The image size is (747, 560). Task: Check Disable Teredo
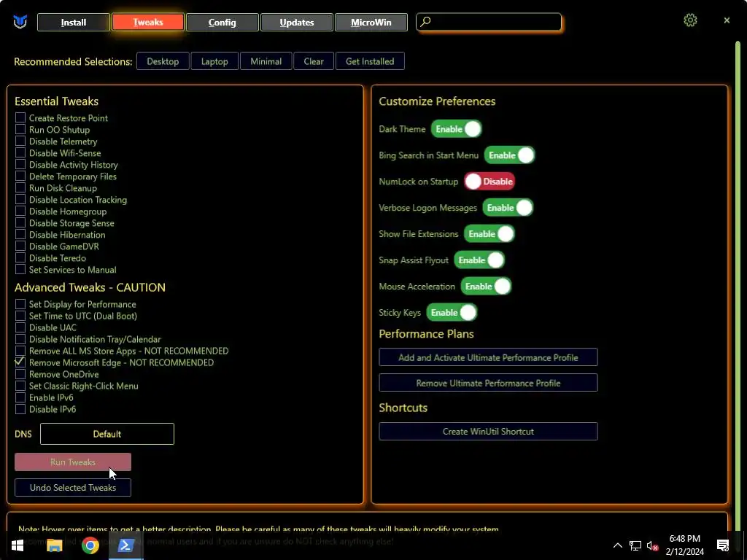[x=20, y=257]
